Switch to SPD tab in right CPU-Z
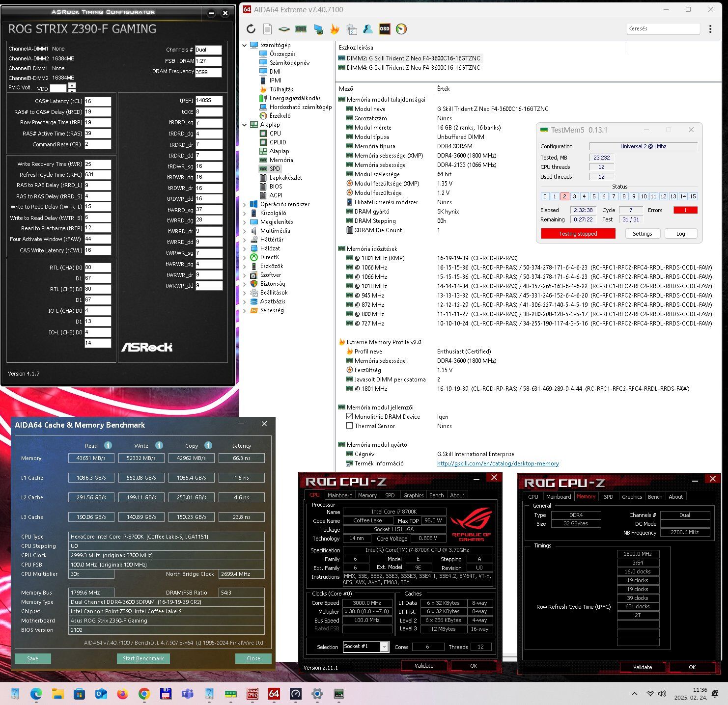This screenshot has height=705, width=728. click(608, 497)
